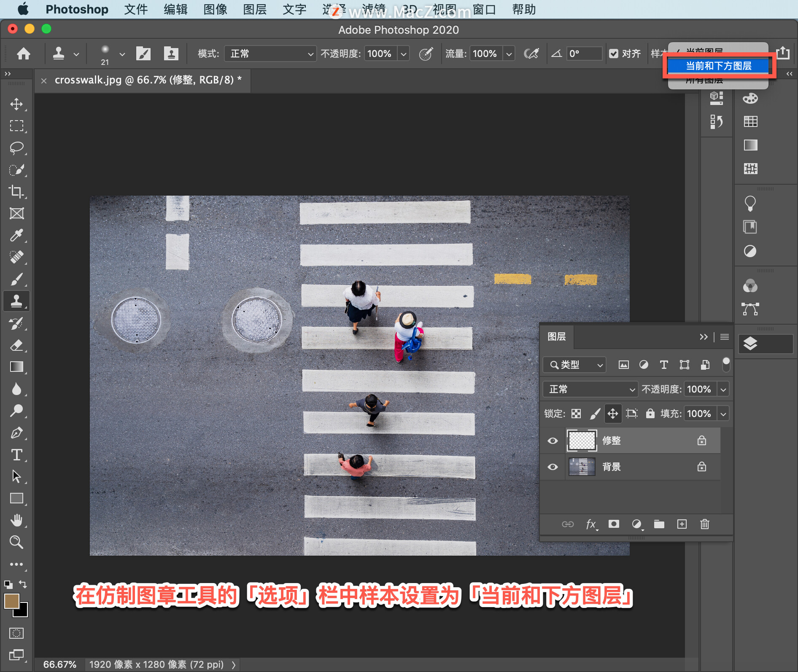The image size is (798, 672).
Task: Open the brush preset picker arrow
Action: [x=122, y=54]
